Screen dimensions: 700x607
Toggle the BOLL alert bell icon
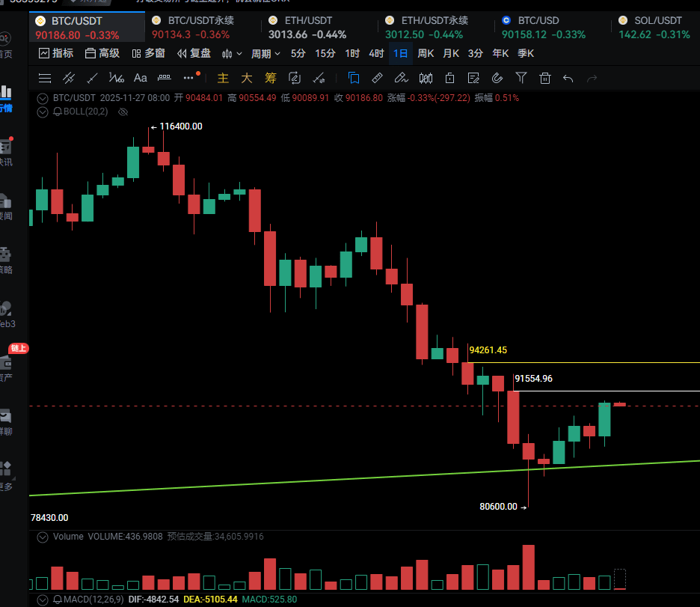pyautogui.click(x=57, y=112)
